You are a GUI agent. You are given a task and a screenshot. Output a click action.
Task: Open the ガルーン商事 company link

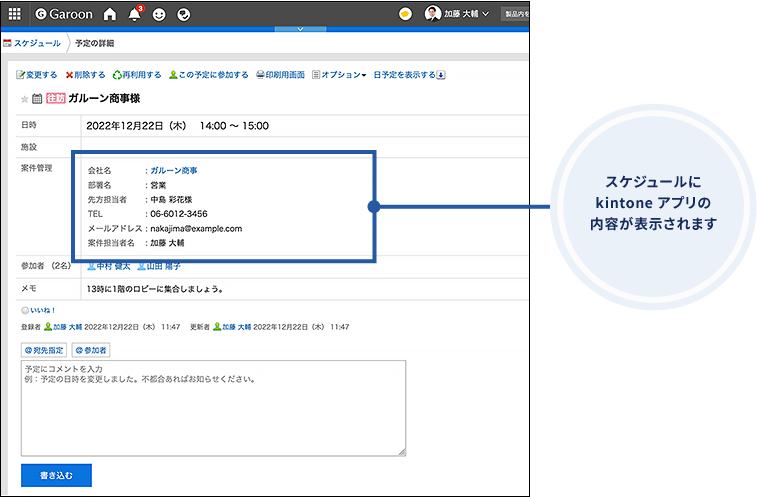coord(174,170)
